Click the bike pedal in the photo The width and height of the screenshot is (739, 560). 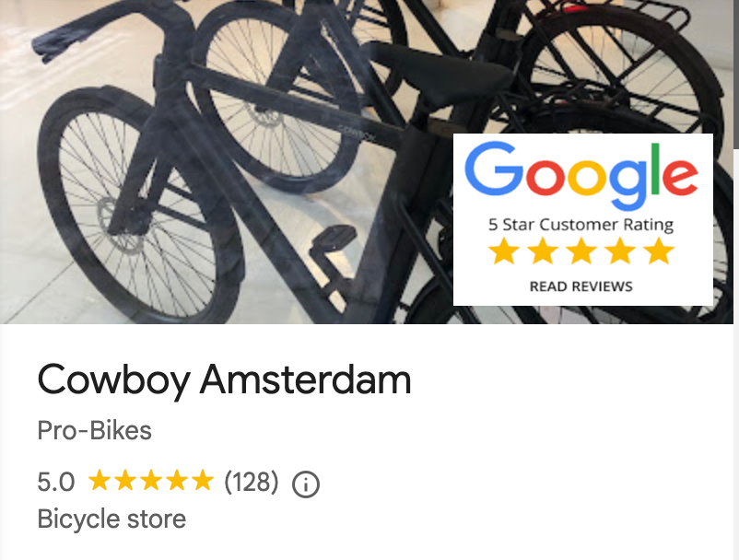(334, 238)
